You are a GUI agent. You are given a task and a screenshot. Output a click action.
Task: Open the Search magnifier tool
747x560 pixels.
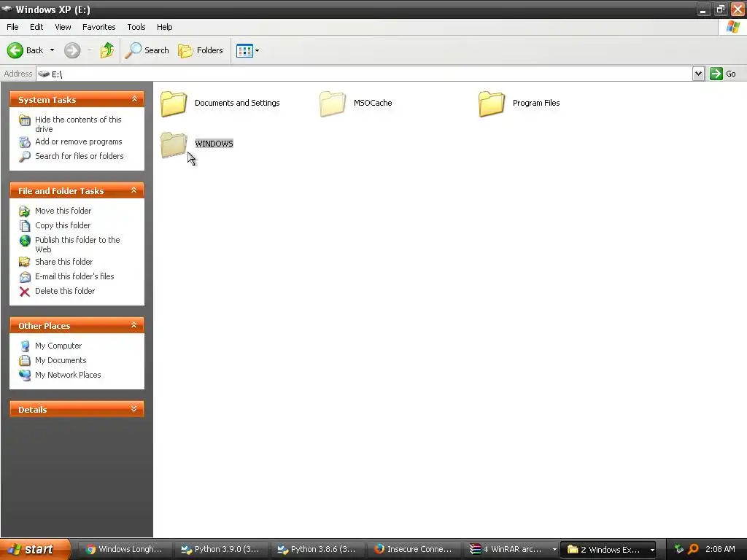[147, 50]
